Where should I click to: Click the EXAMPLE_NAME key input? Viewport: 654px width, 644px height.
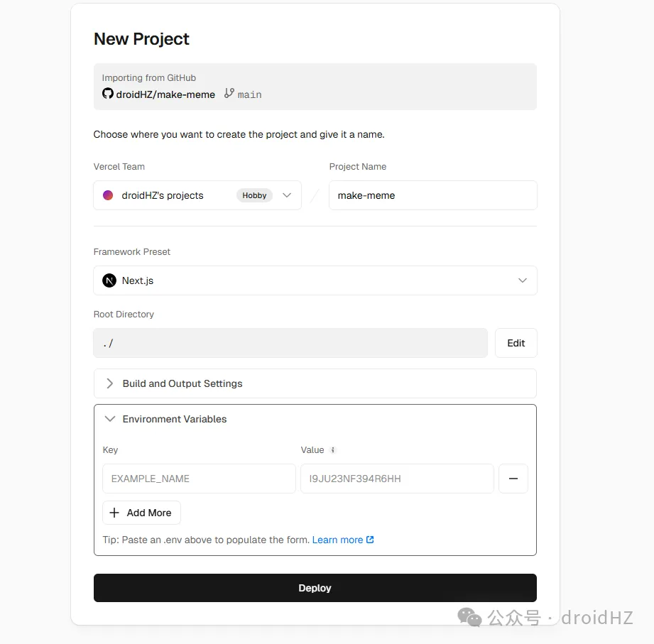199,479
